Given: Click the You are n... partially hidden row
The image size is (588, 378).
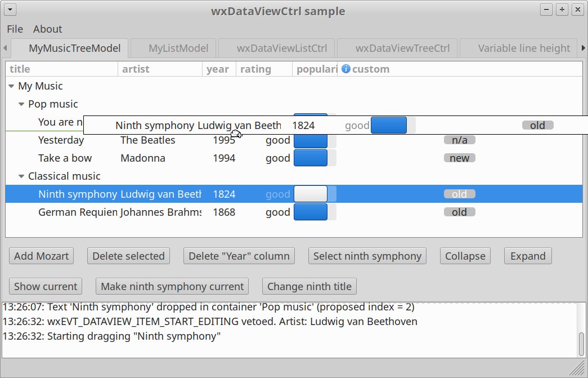Looking at the screenshot, I should click(x=60, y=122).
